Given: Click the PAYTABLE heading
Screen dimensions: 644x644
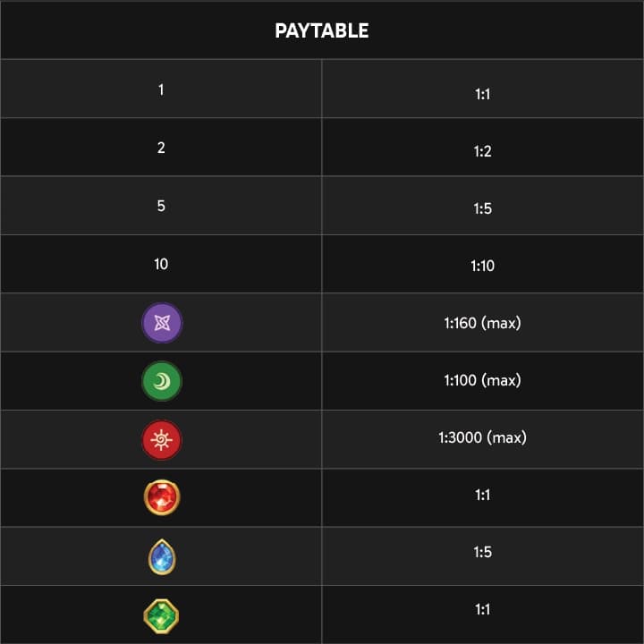Looking at the screenshot, I should coord(322,30).
